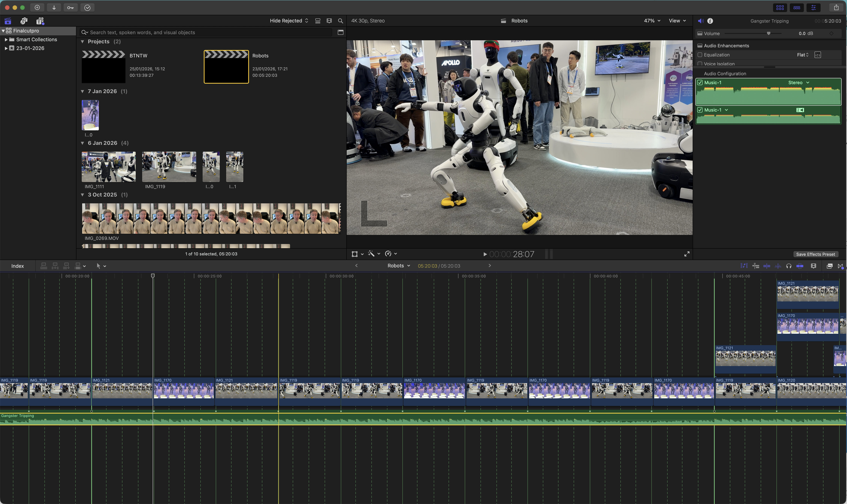847x504 pixels.
Task: Click the Save Effects Preset button
Action: click(x=815, y=254)
